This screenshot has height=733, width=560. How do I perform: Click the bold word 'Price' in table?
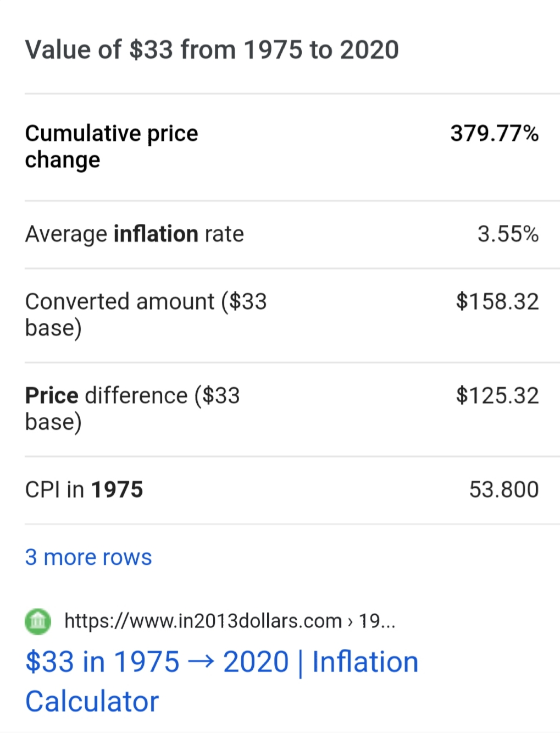coord(52,395)
